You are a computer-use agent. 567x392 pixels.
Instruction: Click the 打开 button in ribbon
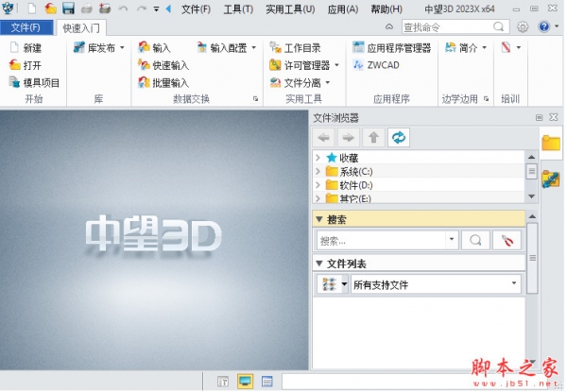click(x=26, y=65)
